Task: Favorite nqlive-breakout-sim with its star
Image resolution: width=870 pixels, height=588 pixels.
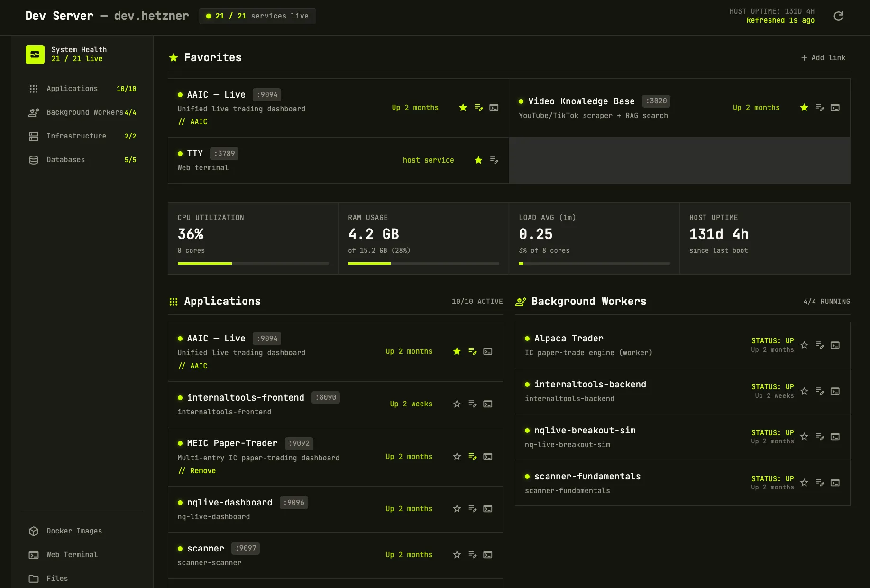Action: tap(804, 437)
